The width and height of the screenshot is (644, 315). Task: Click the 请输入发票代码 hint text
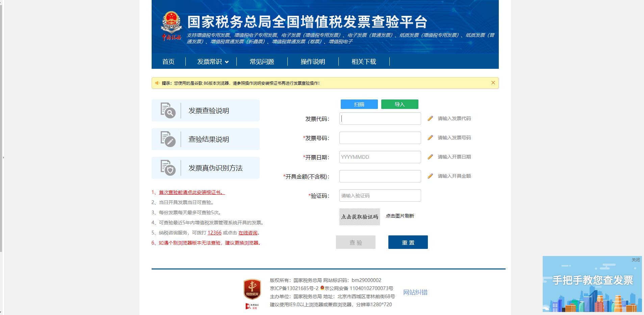(454, 118)
